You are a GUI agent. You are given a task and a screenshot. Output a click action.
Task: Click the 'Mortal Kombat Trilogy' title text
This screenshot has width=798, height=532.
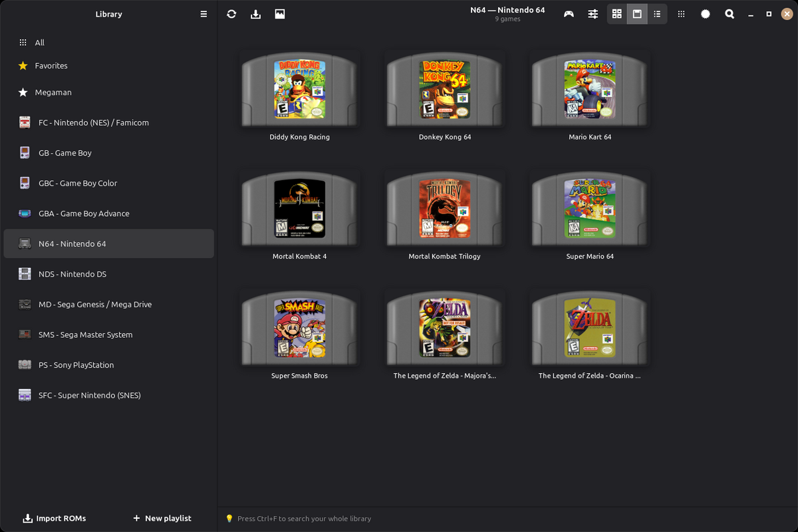point(444,256)
